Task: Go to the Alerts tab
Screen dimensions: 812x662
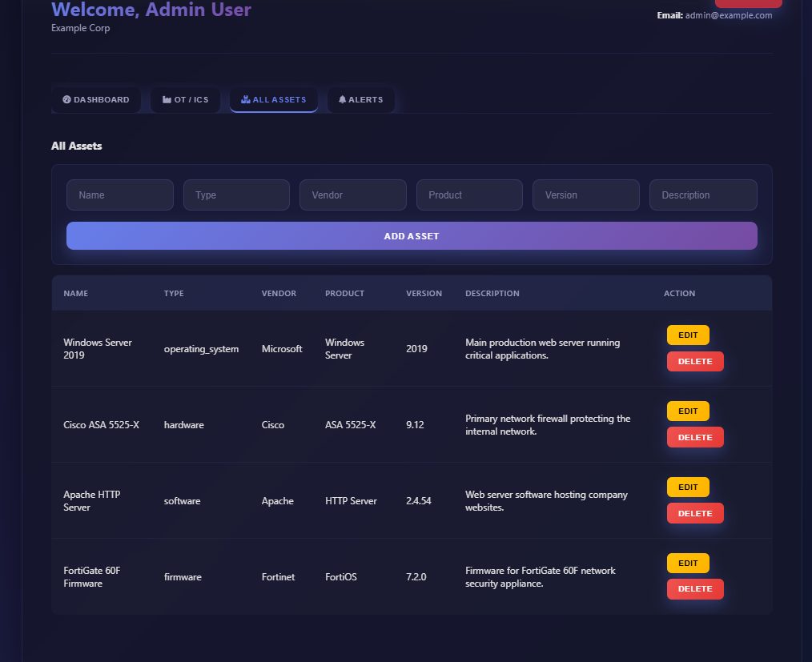Action: [361, 99]
